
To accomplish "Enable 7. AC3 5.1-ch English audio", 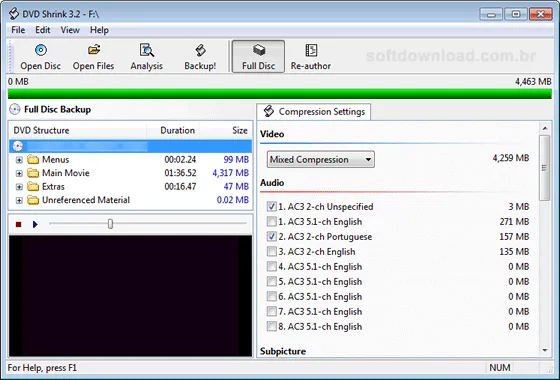I will 271,311.
